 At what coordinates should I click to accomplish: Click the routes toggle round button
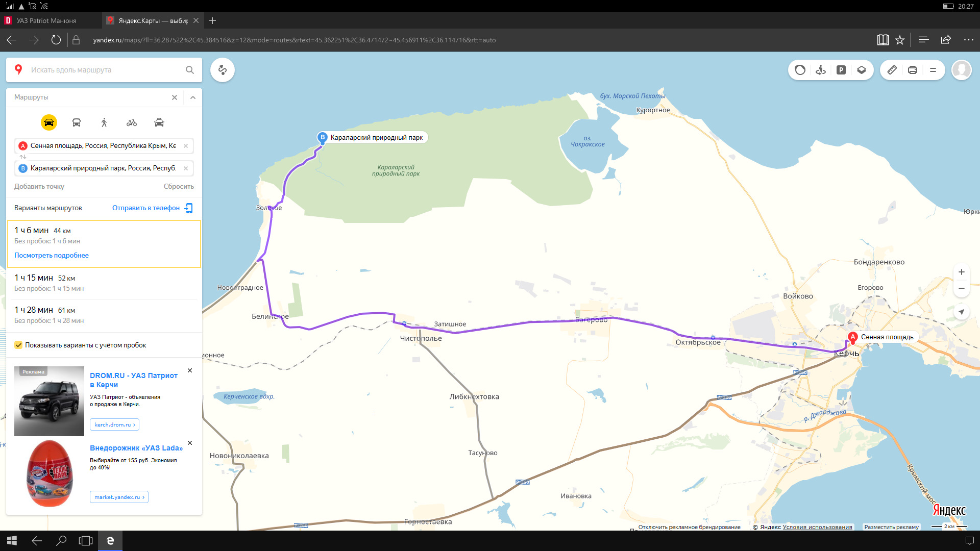coord(223,70)
